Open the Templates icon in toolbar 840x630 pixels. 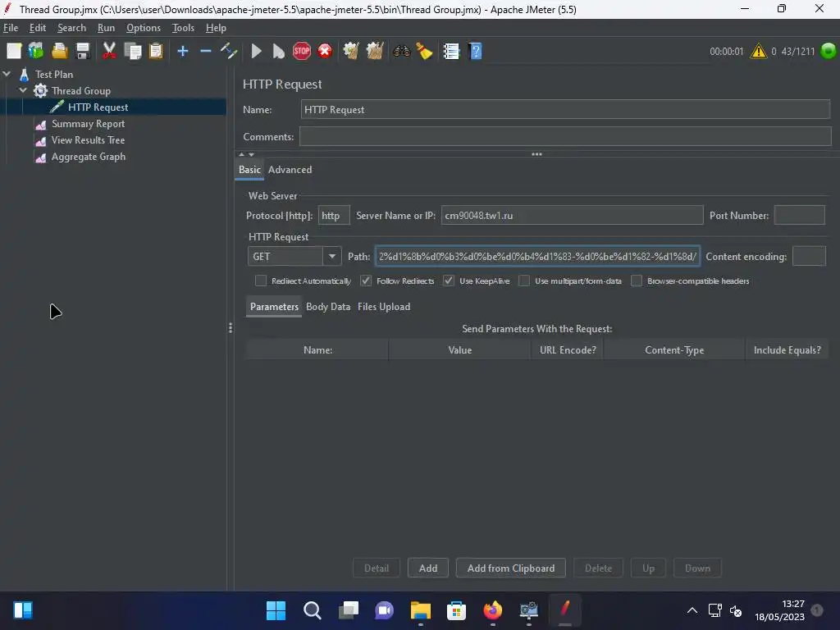36,52
